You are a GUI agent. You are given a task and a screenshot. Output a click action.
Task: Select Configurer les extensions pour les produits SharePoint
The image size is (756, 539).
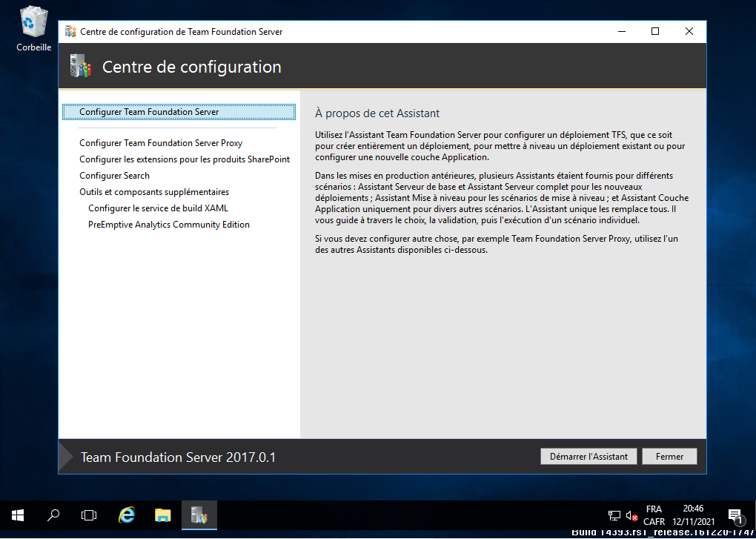185,159
